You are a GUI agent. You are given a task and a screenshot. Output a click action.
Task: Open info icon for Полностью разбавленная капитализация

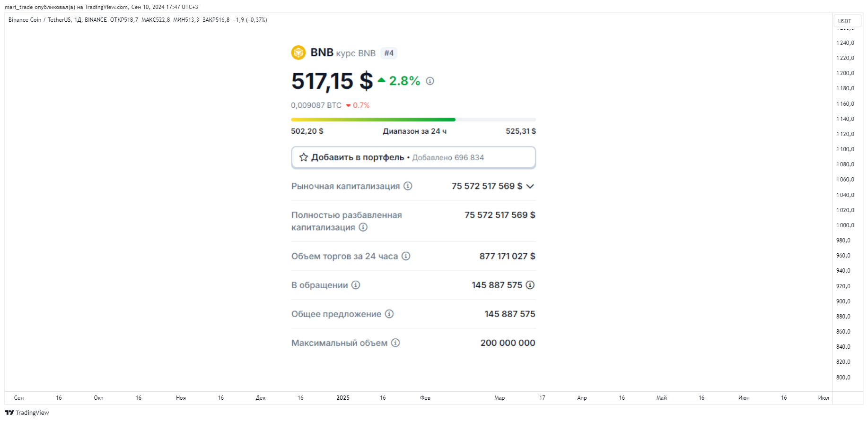pos(363,227)
